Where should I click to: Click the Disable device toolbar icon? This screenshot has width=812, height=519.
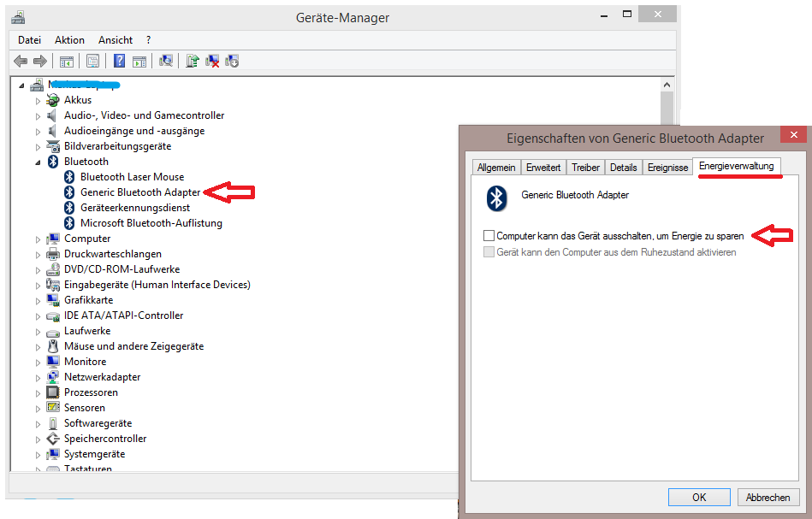click(232, 61)
